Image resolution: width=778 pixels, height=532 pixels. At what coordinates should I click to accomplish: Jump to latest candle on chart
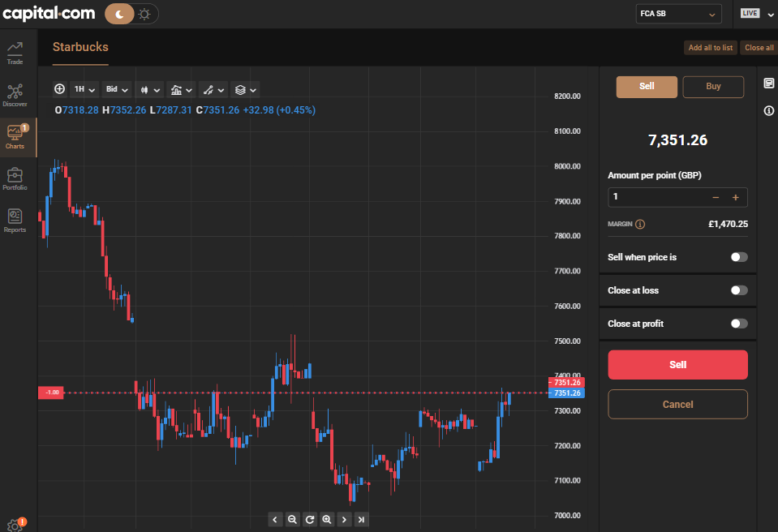click(x=361, y=520)
